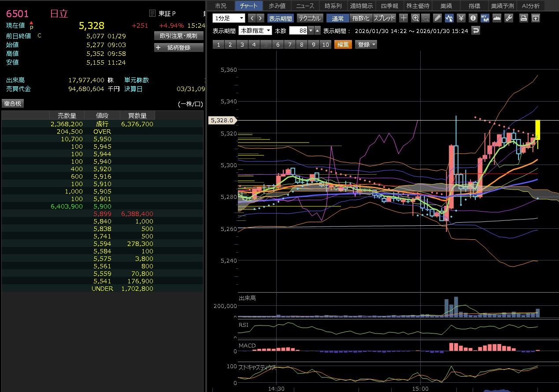Click the 銘柄登録 button
The width and height of the screenshot is (559, 392).
click(179, 48)
